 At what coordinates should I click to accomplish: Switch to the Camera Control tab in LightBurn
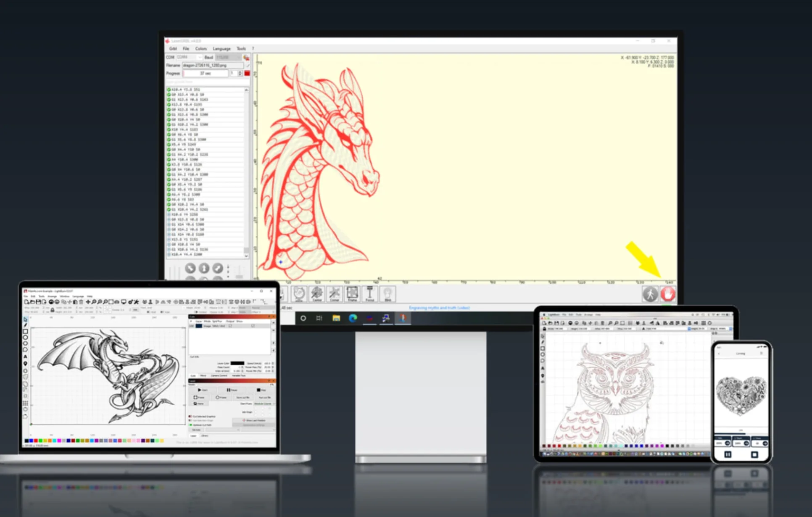pos(219,376)
